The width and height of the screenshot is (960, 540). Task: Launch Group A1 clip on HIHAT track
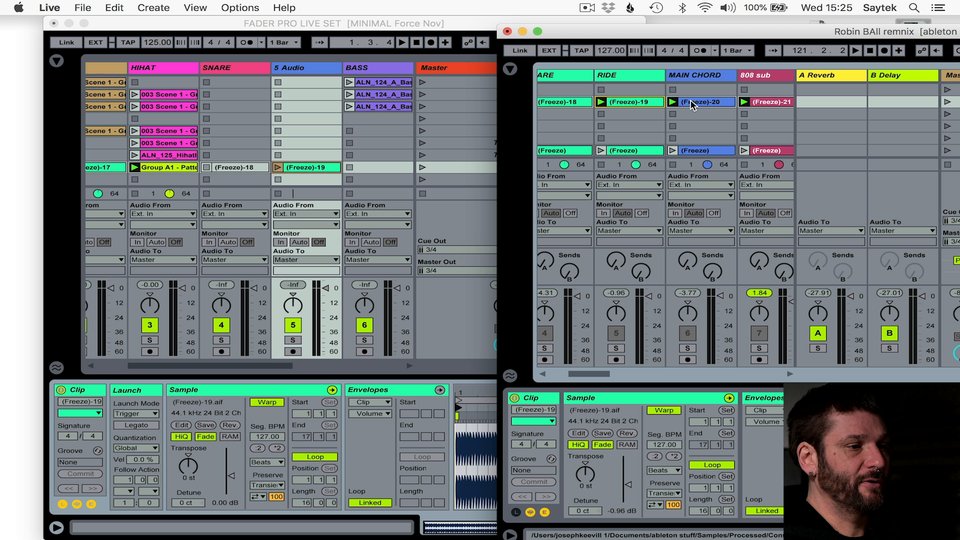point(135,167)
